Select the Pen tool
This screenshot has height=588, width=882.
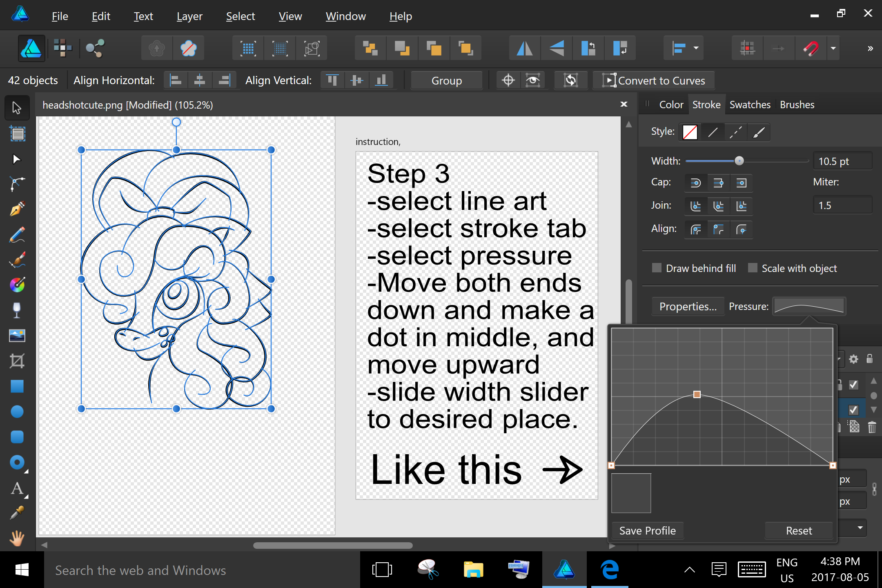click(x=17, y=209)
